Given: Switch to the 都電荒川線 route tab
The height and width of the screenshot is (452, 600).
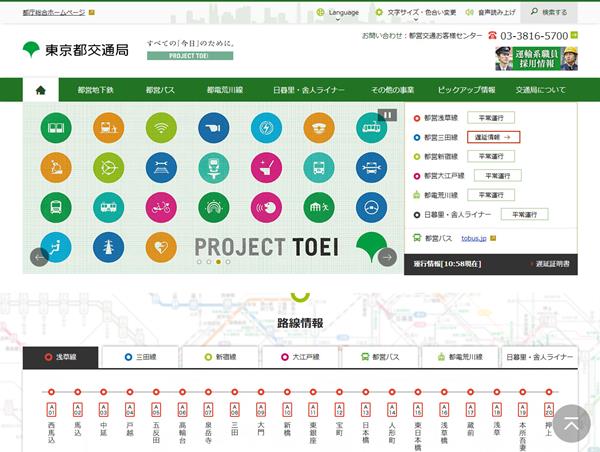Looking at the screenshot, I should pos(460,357).
